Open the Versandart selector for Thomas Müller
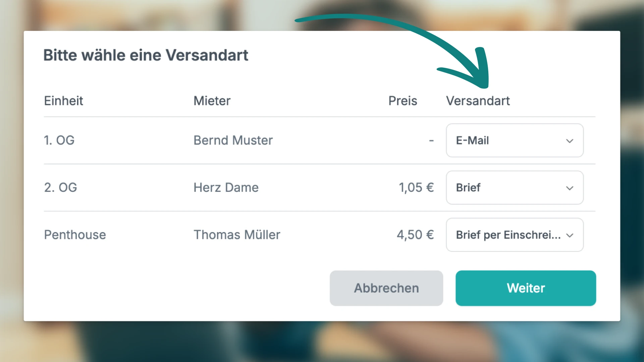The height and width of the screenshot is (362, 644). (x=514, y=235)
